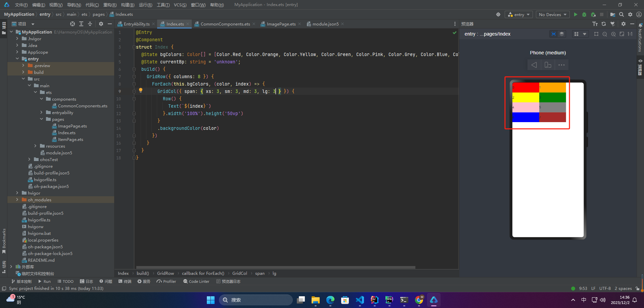Expand the .hvigor folder
The height and width of the screenshot is (308, 644).
17,39
